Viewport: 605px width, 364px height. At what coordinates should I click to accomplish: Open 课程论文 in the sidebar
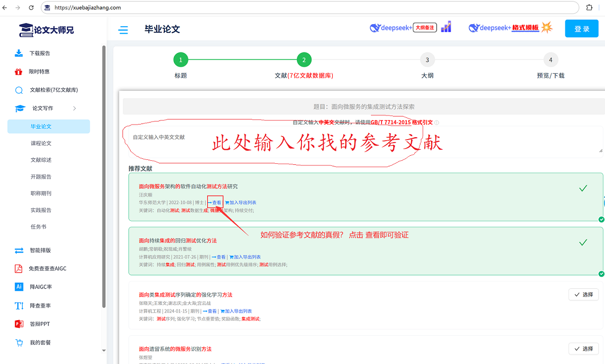(41, 143)
